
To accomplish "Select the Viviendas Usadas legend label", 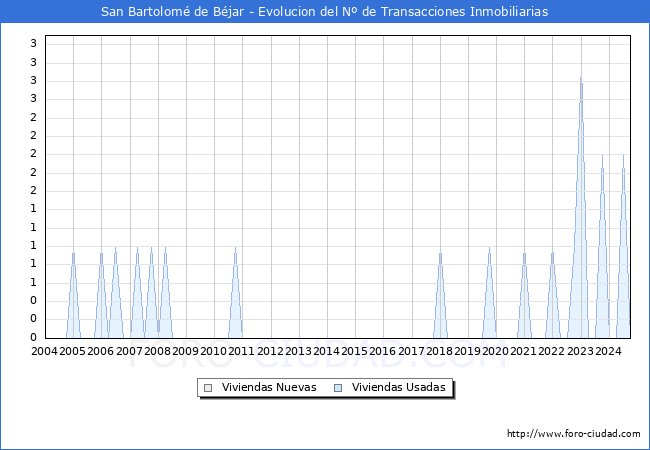I will (x=398, y=387).
